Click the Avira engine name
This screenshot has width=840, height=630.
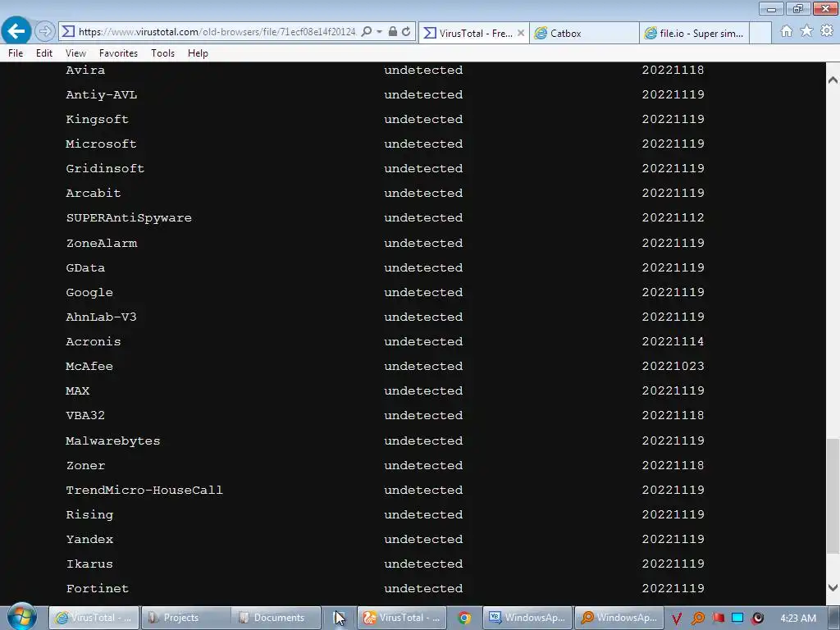(85, 71)
